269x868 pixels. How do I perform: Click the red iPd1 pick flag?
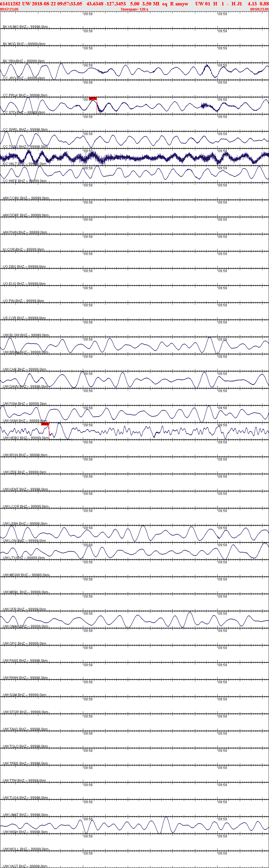pos(45,424)
